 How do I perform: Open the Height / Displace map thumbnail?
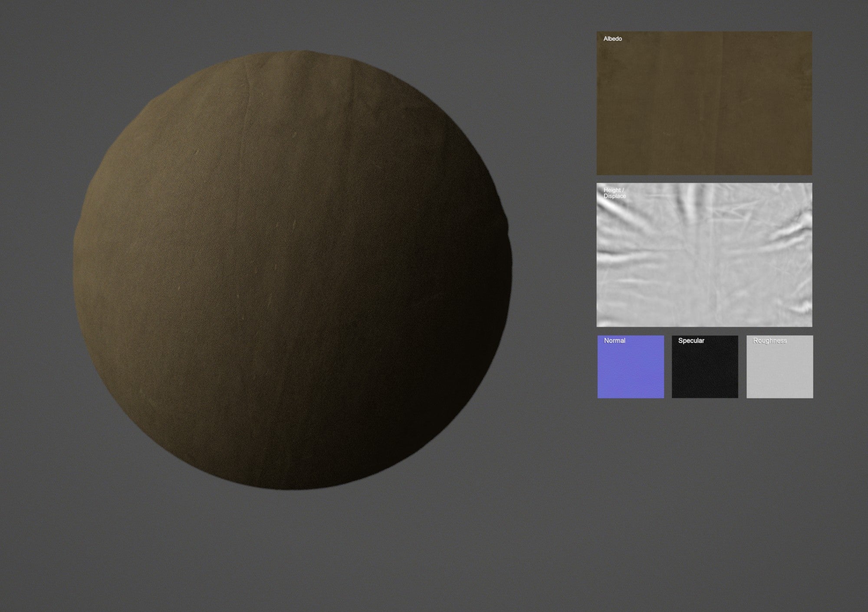704,255
